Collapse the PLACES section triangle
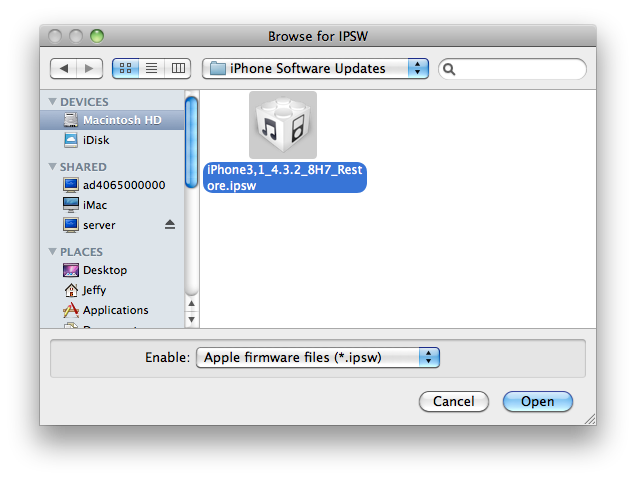The image size is (636, 480). pyautogui.click(x=52, y=252)
